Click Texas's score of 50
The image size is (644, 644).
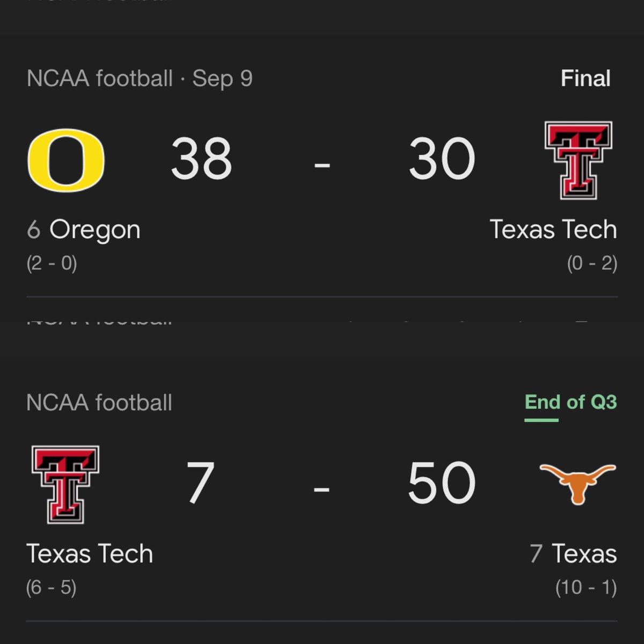[x=442, y=484]
